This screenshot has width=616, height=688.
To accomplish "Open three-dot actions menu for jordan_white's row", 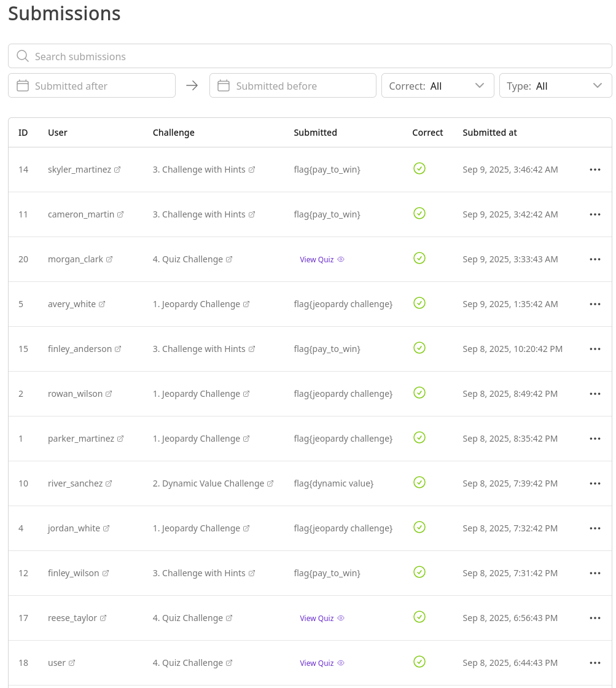I will pos(595,528).
